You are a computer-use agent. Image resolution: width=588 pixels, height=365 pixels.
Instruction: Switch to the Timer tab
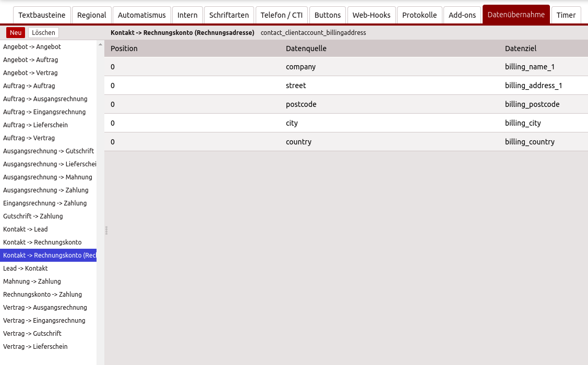566,15
